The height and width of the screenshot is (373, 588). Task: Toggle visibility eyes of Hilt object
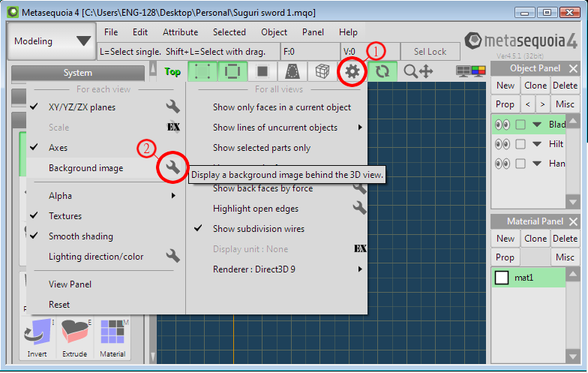[x=502, y=144]
